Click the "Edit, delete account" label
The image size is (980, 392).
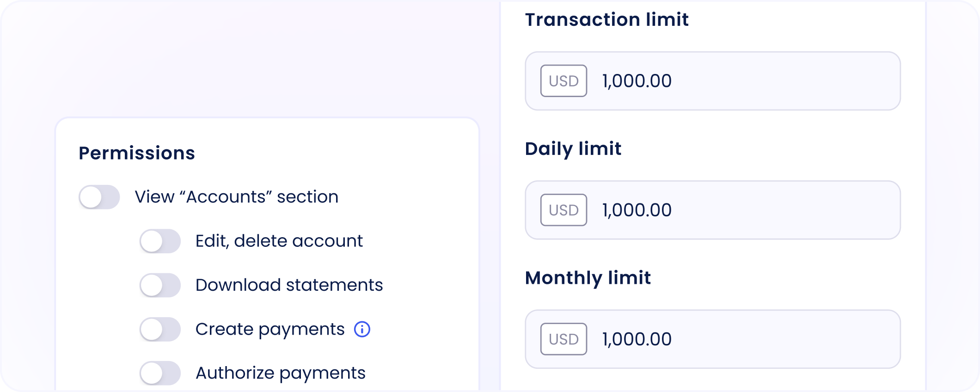[279, 241]
